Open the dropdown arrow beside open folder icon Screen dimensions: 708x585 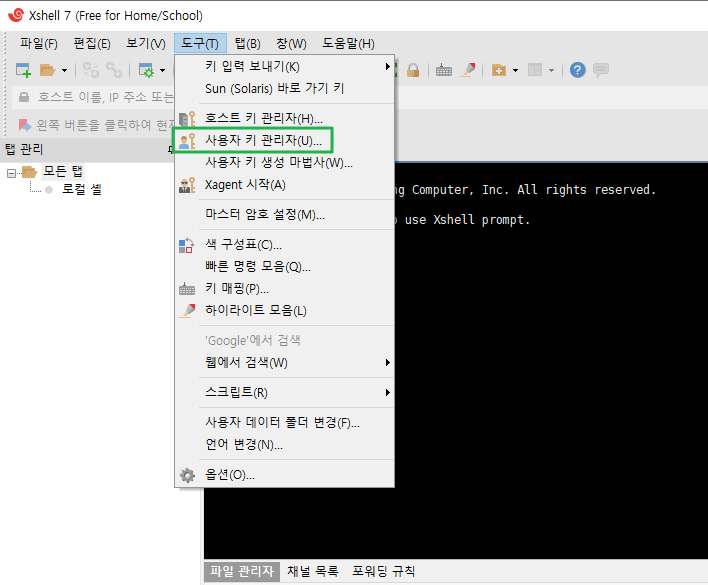pyautogui.click(x=64, y=70)
